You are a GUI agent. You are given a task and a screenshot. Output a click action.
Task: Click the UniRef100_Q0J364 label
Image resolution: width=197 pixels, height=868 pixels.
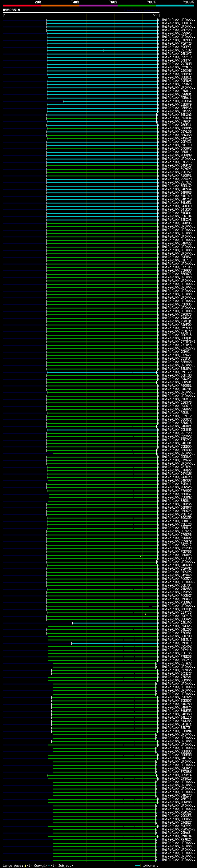pos(177,101)
